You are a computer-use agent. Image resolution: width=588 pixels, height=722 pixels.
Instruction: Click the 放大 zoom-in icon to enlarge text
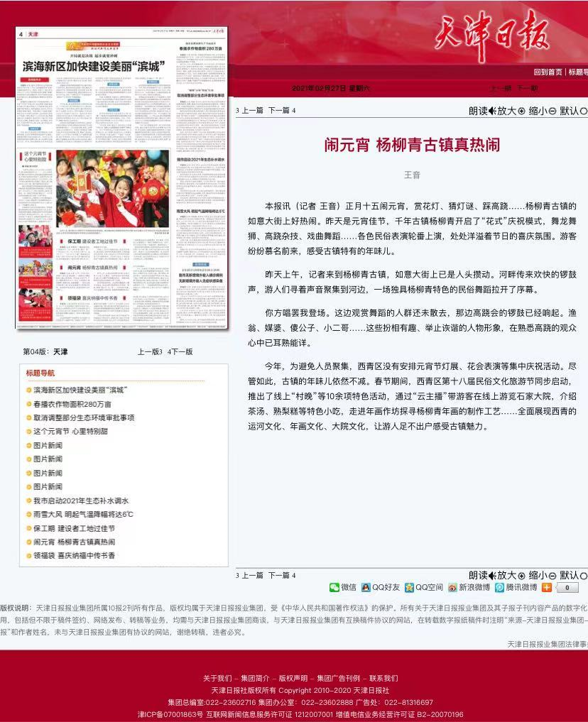coord(521,111)
